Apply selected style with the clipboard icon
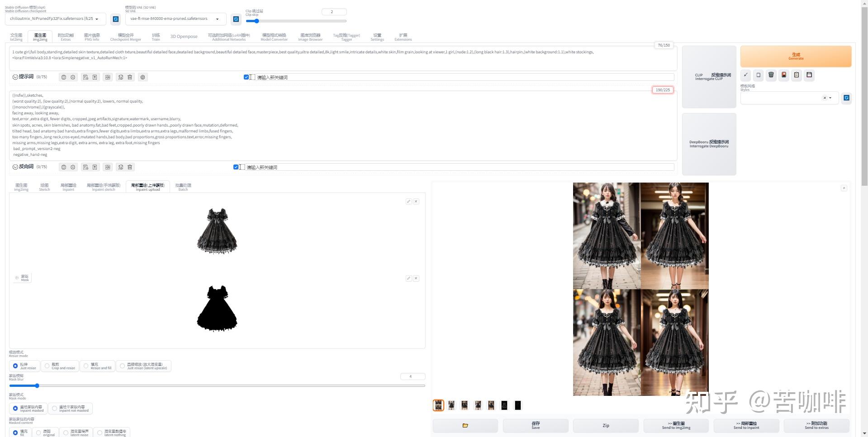The width and height of the screenshot is (868, 437). click(x=797, y=75)
